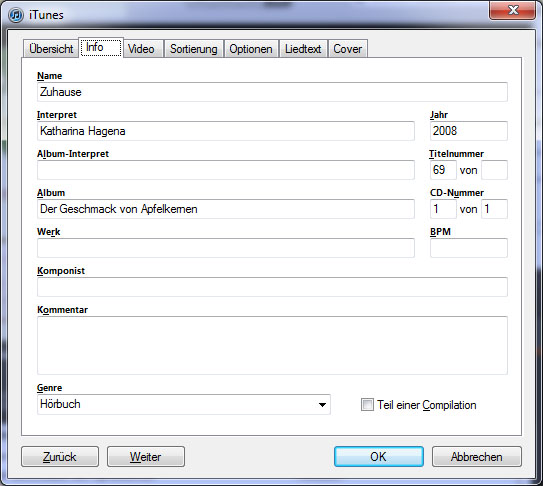Select the Liedtext tab
The width and height of the screenshot is (543, 486).
point(303,49)
